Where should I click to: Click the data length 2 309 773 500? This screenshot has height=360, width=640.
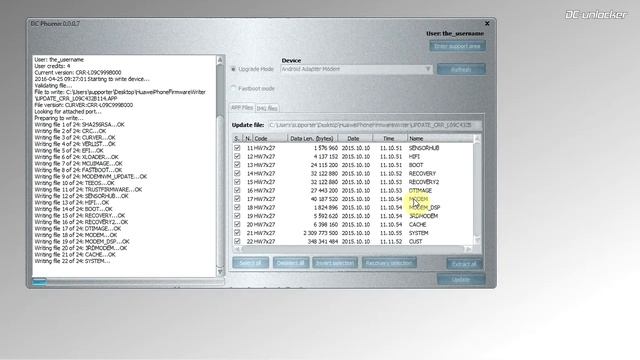coord(321,233)
